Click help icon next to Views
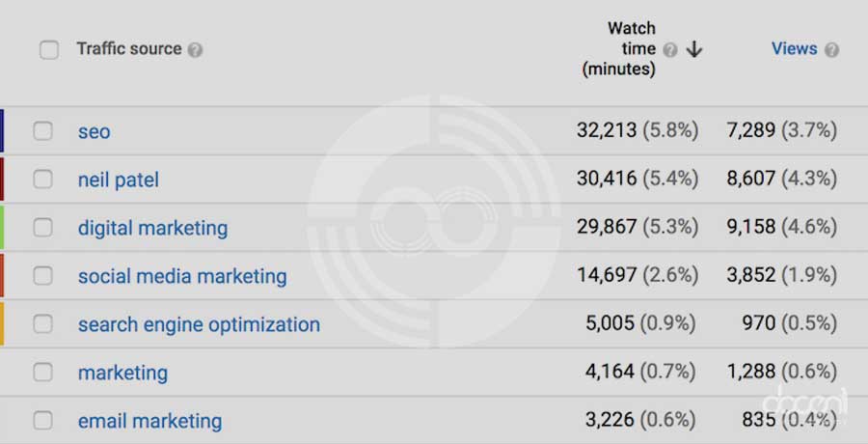868x444 pixels. click(831, 50)
